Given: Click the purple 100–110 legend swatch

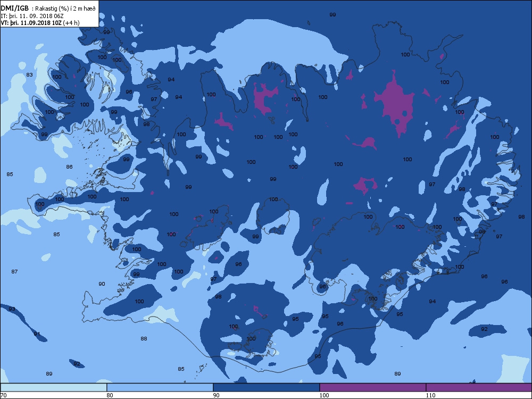Looking at the screenshot, I should 372,387.
